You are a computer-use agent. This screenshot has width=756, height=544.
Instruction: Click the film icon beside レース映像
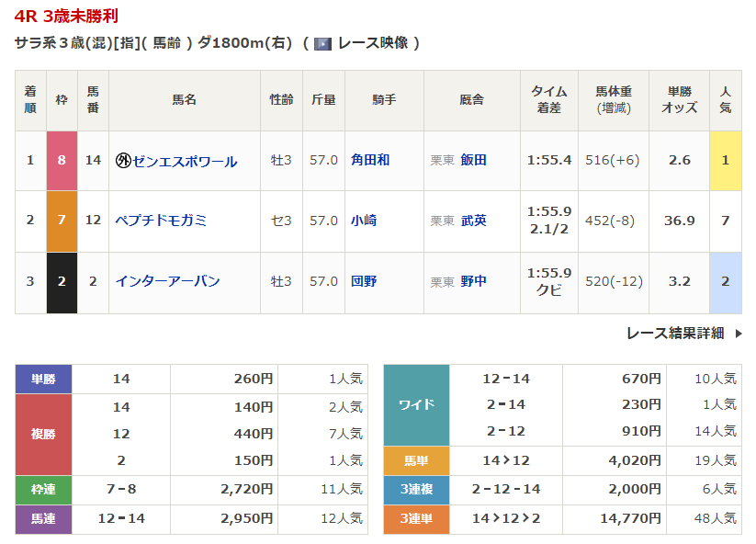(322, 43)
